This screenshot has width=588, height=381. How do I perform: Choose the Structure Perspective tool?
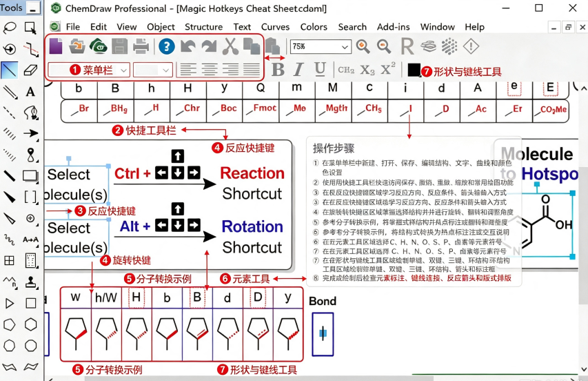pyautogui.click(x=10, y=49)
